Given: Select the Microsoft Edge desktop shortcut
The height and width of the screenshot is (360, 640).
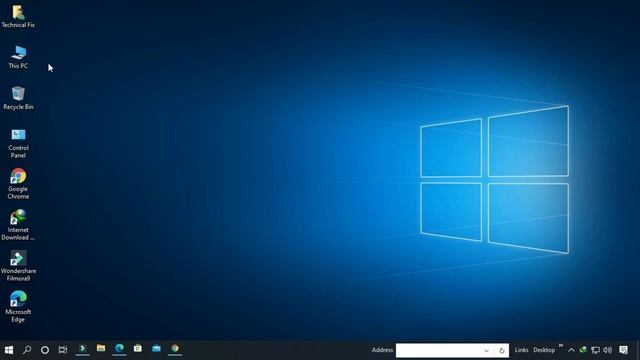Looking at the screenshot, I should coord(18,307).
